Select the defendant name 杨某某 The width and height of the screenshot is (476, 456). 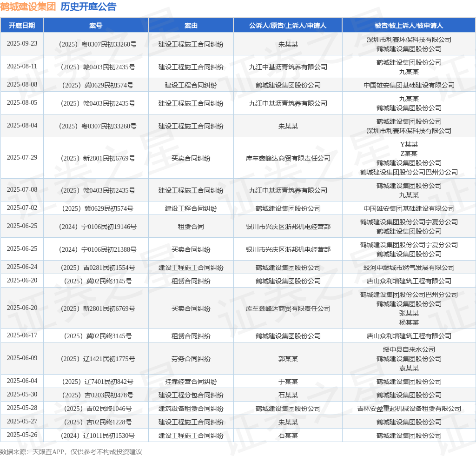pos(409,322)
